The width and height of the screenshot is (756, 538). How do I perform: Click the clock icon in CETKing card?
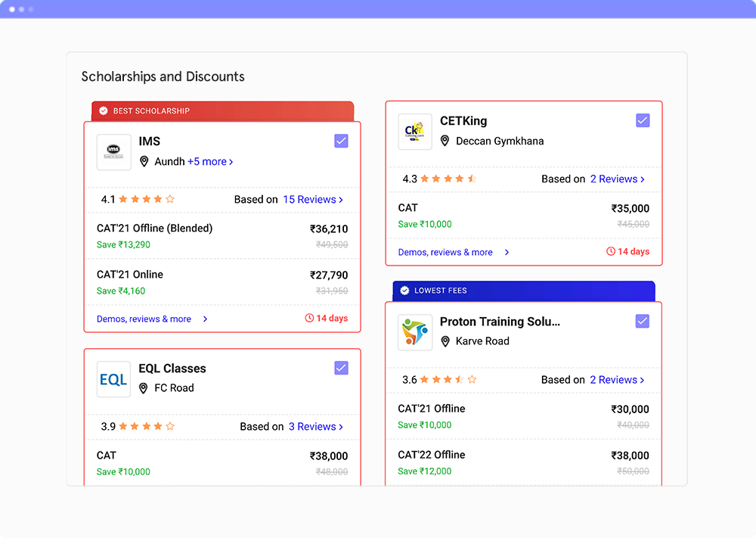coord(610,251)
